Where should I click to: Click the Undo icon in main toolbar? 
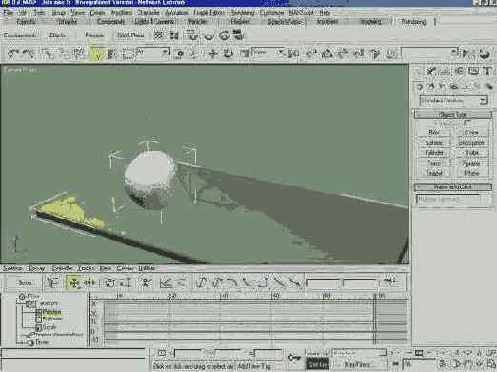point(13,53)
